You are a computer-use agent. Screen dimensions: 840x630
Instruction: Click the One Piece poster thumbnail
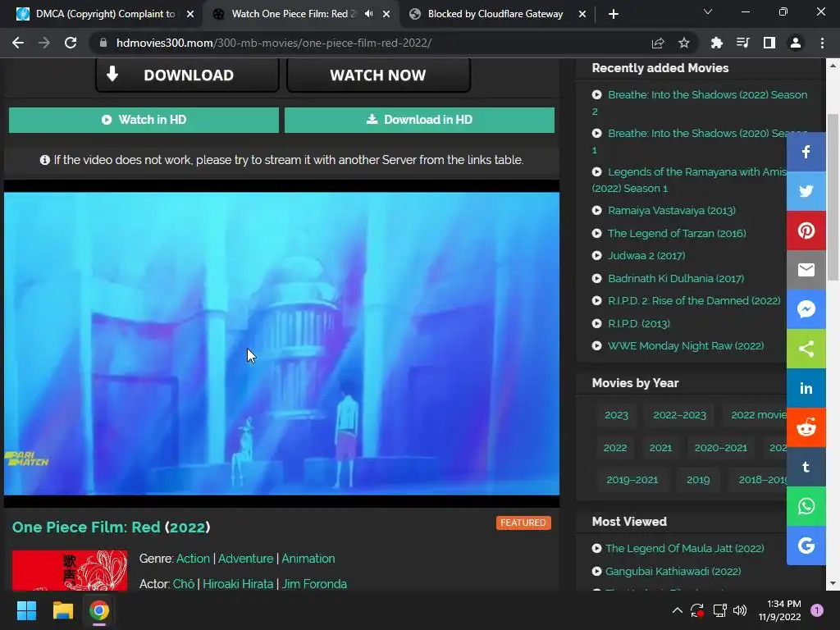coord(70,571)
